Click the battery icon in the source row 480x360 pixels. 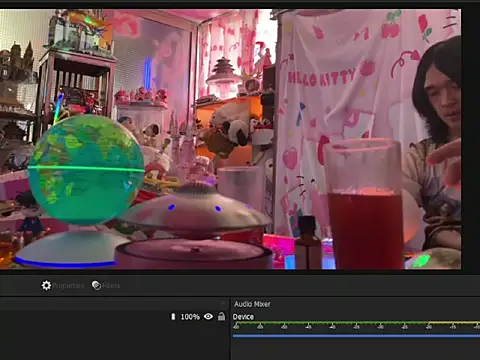[x=173, y=317]
